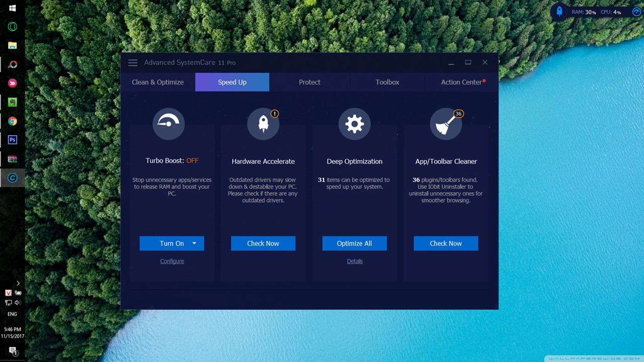The image size is (644, 362).
Task: Select the Speed Up tab
Action: pos(232,82)
